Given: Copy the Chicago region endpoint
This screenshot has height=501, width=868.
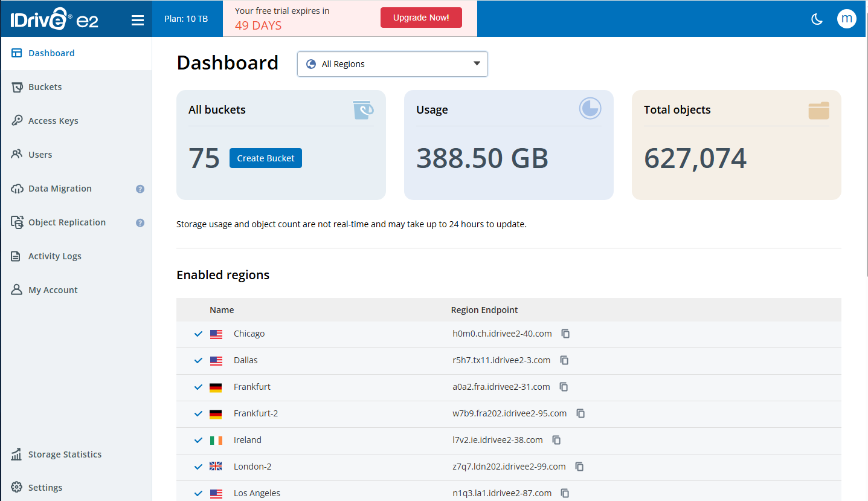Looking at the screenshot, I should (x=565, y=334).
